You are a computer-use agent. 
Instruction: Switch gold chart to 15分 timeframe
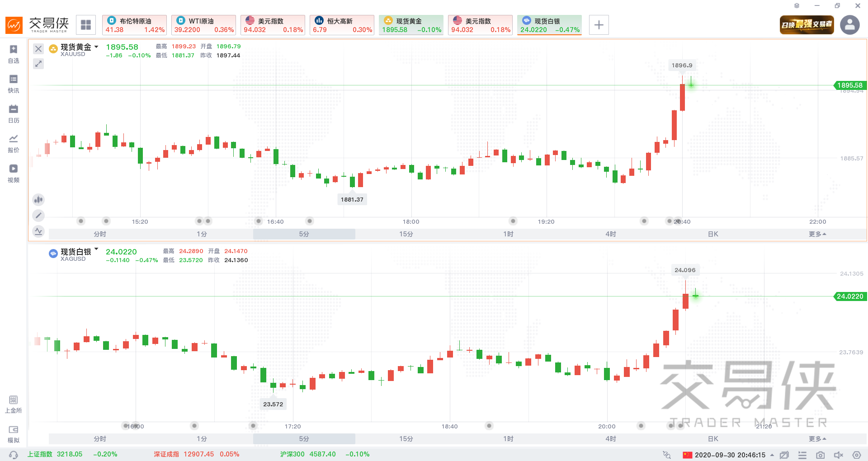click(x=406, y=234)
